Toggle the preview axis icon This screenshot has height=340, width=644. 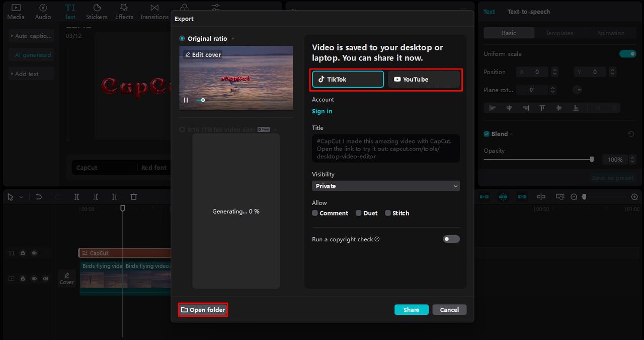tap(541, 197)
